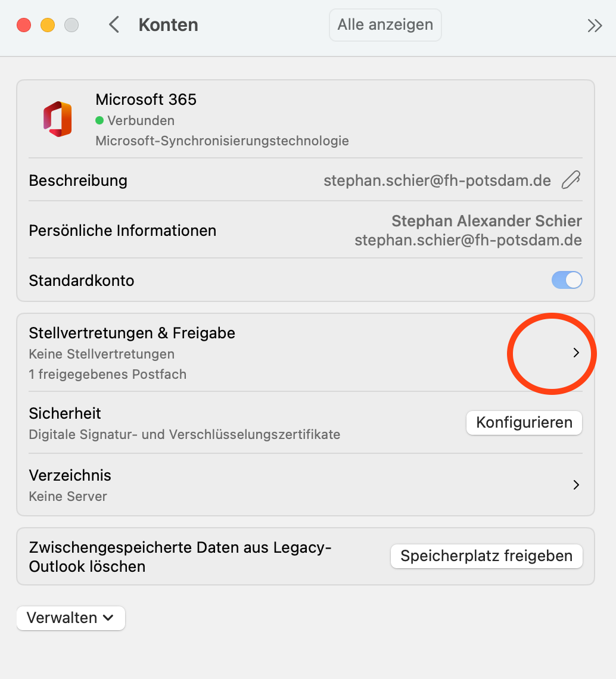Click the pencil icon to edit Beschreibung
The height and width of the screenshot is (679, 616).
(571, 180)
